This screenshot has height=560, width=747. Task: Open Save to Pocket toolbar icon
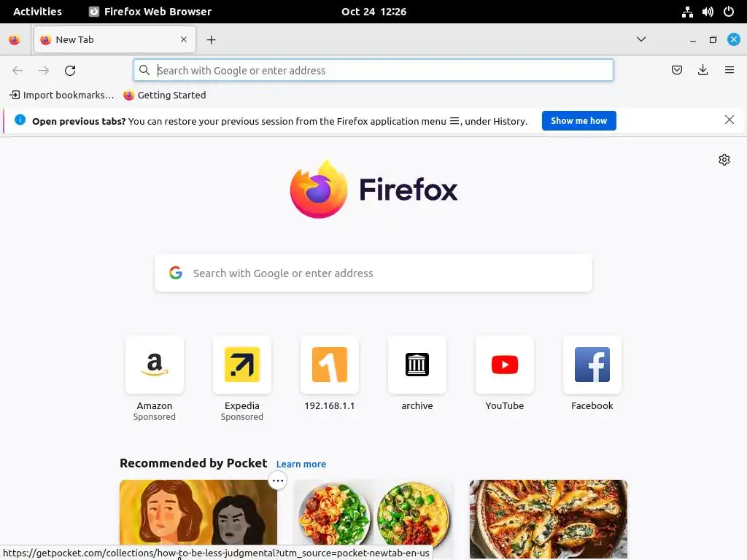tap(676, 70)
